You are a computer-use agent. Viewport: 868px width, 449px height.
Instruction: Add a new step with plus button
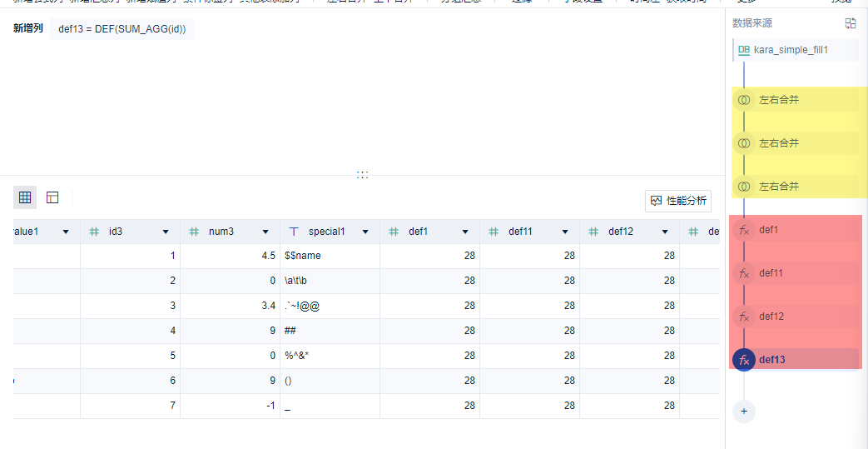744,412
